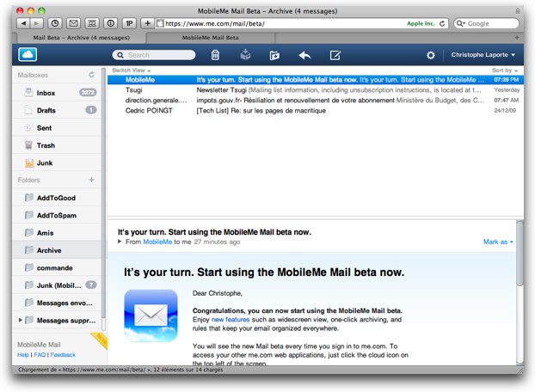Click the new tab plus button
Screen dimensions: 535x392
click(x=517, y=38)
